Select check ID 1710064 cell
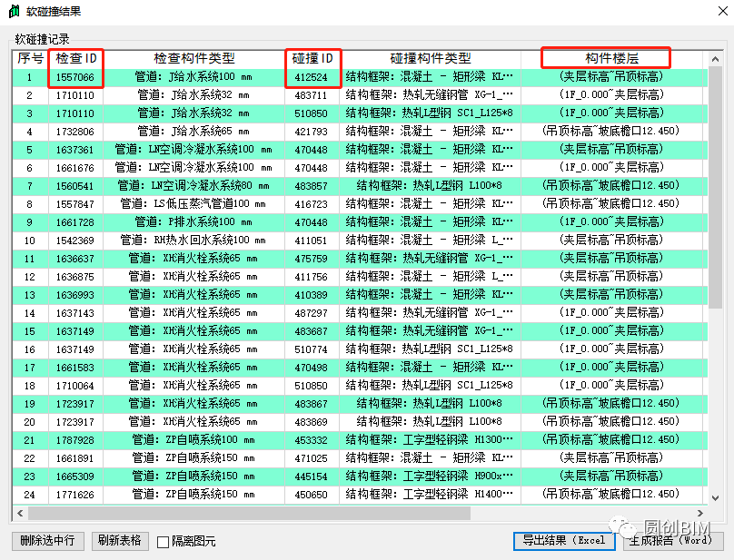This screenshot has height=560, width=734. click(75, 386)
